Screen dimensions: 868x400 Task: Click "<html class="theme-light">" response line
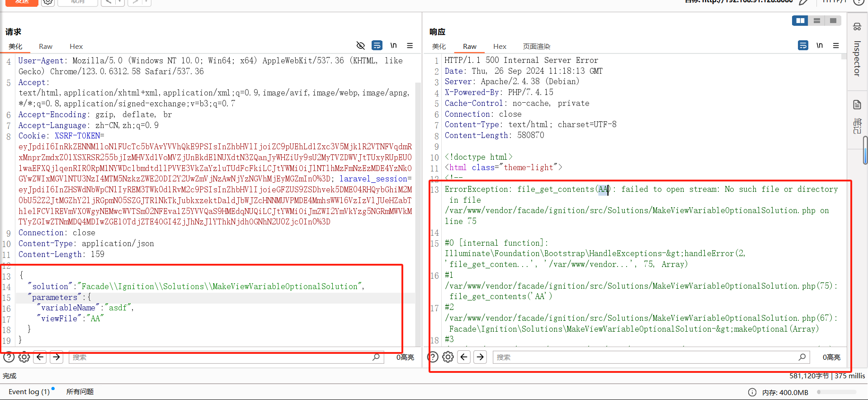point(503,167)
